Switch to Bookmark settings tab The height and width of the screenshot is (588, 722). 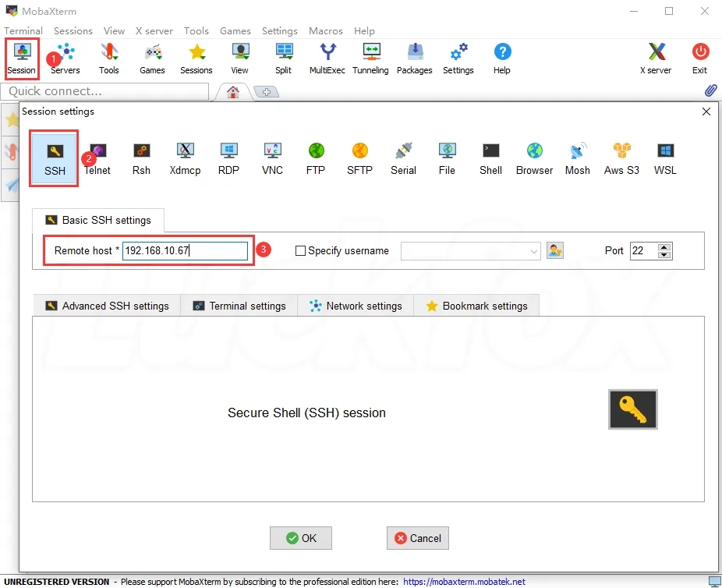(x=476, y=306)
